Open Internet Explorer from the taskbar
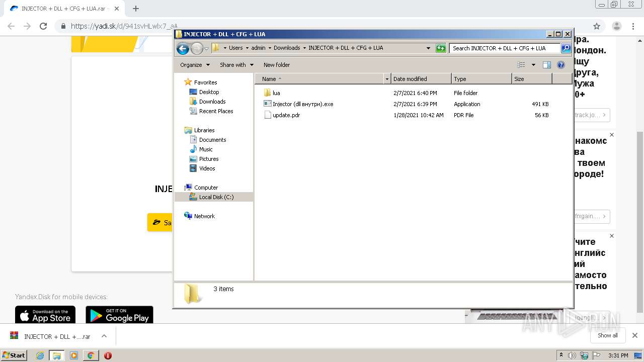Image resolution: width=644 pixels, height=362 pixels. pyautogui.click(x=40, y=355)
